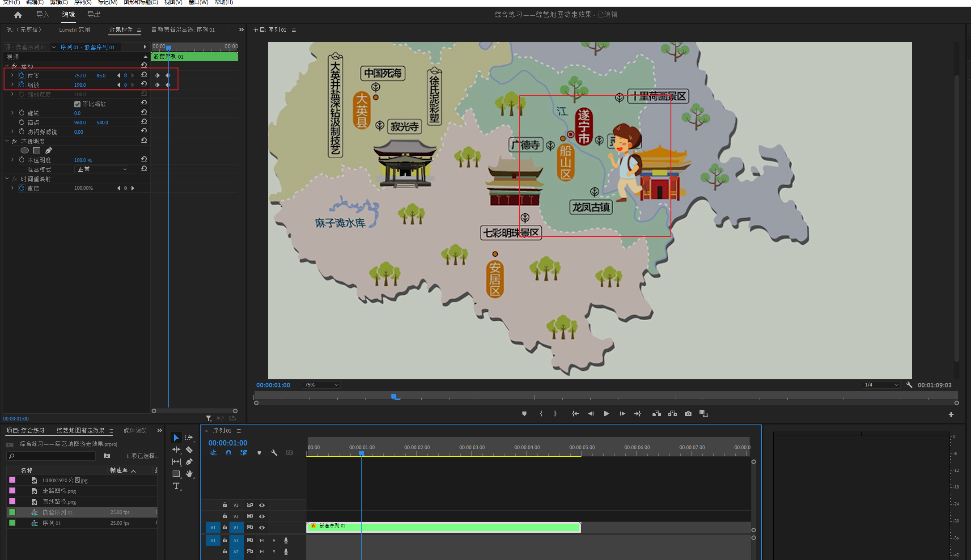The height and width of the screenshot is (560, 971).
Task: Toggle V1 track output eye icon
Action: click(262, 528)
